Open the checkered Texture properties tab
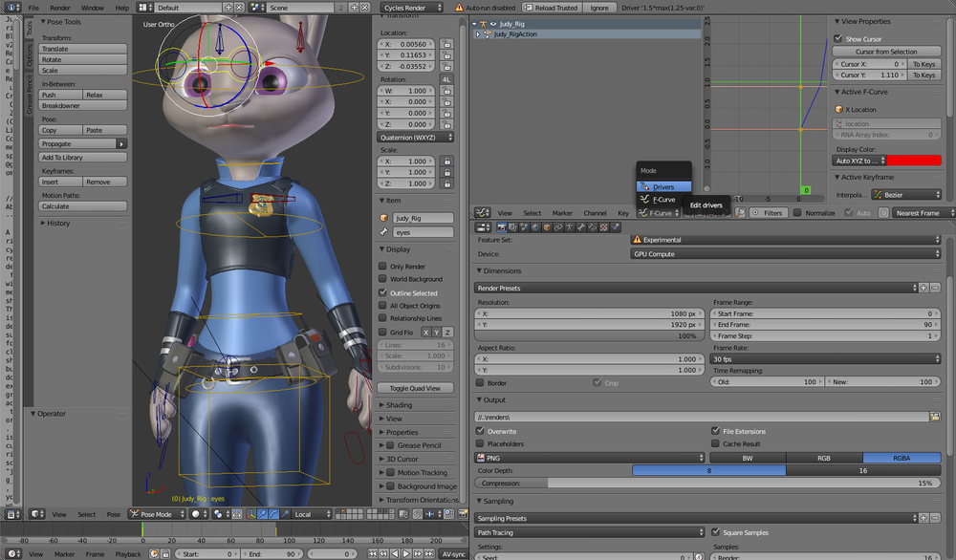Screen dimensions: 956x560 (603, 227)
